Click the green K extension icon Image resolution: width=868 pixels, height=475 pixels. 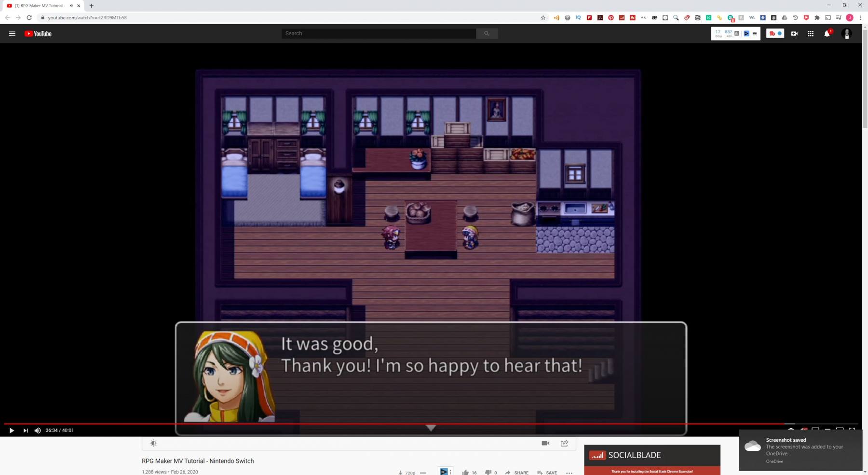708,18
